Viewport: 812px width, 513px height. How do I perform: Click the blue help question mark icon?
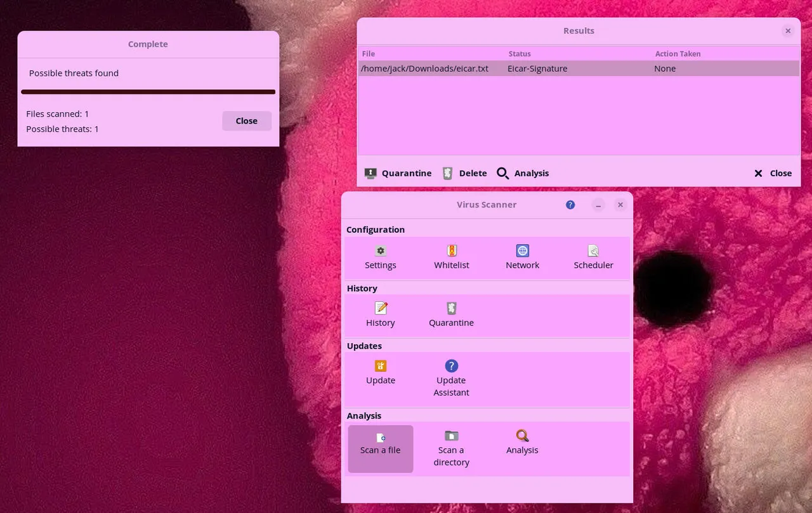tap(570, 205)
